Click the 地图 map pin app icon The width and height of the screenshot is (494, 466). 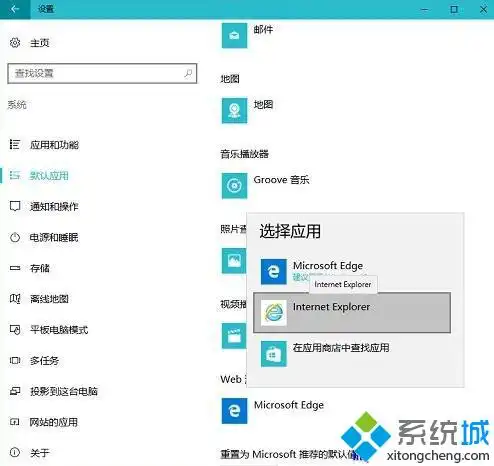click(234, 110)
